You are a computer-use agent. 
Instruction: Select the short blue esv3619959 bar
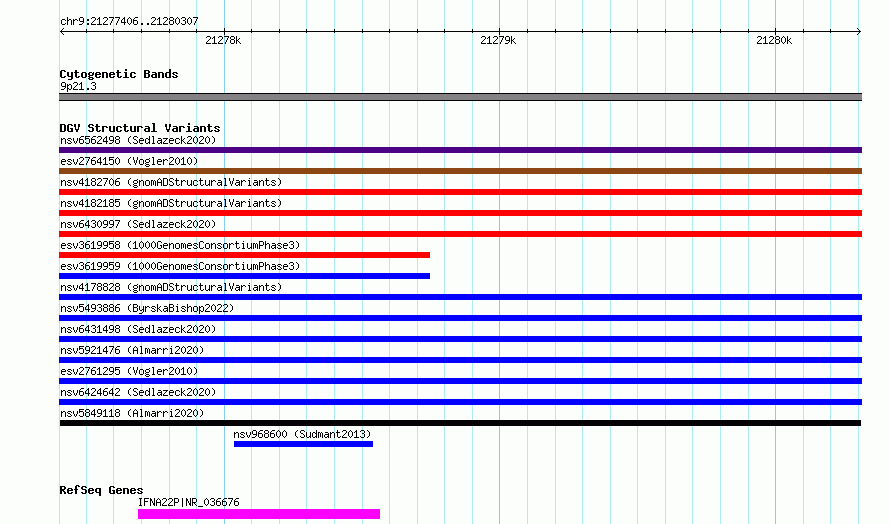245,276
